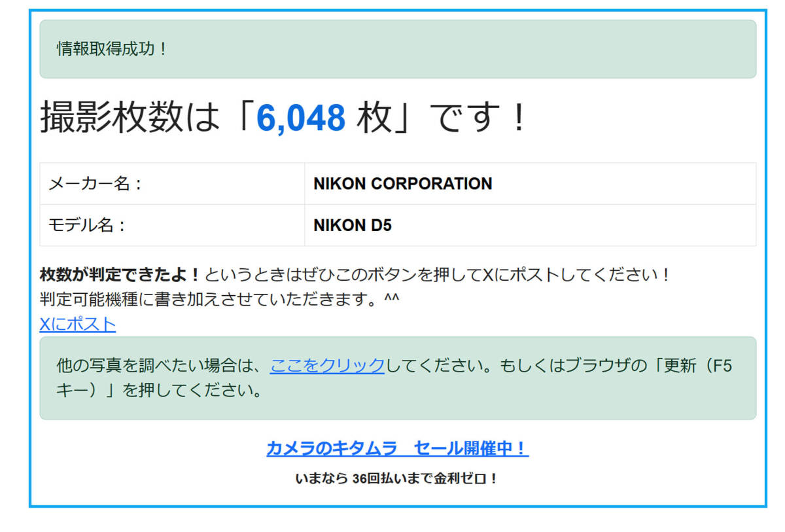Click the 'メーカー名：' table cell
The image size is (785, 532).
pos(172,184)
